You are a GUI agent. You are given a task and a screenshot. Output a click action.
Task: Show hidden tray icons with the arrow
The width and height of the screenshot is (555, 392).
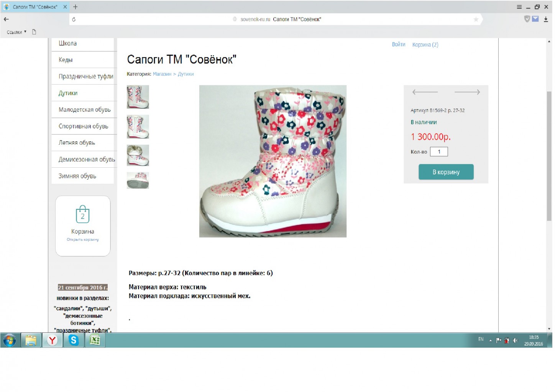[490, 340]
